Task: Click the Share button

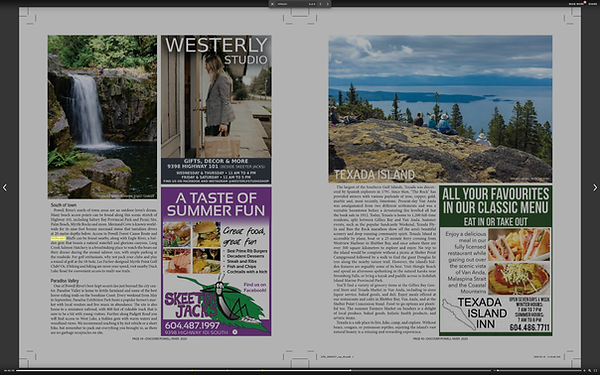Action: (593, 4)
